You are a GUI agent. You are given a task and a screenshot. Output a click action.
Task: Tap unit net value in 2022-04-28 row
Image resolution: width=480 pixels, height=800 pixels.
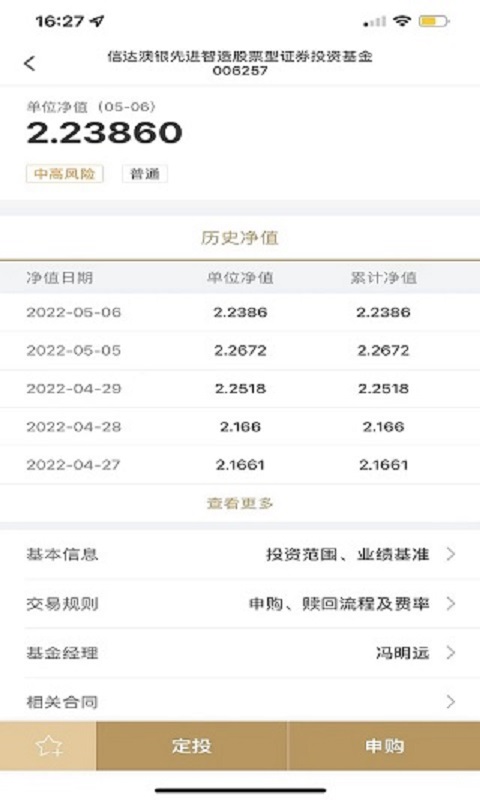tap(240, 427)
